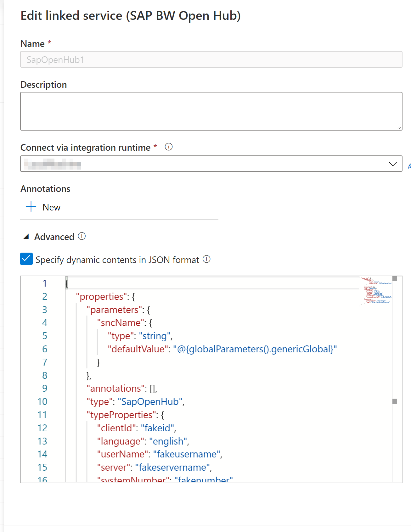The height and width of the screenshot is (532, 411).
Task: Click into the Description text area
Action: 211,111
